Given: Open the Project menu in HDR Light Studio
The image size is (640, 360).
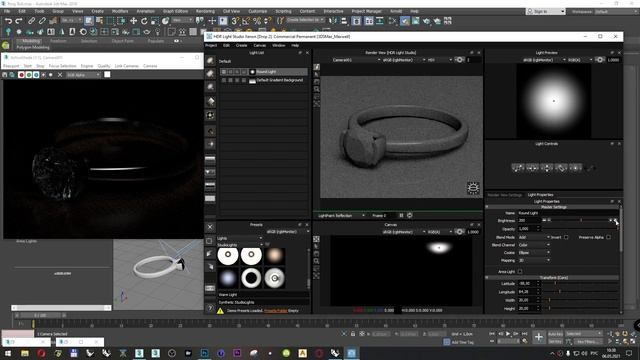Looking at the screenshot, I should 211,45.
